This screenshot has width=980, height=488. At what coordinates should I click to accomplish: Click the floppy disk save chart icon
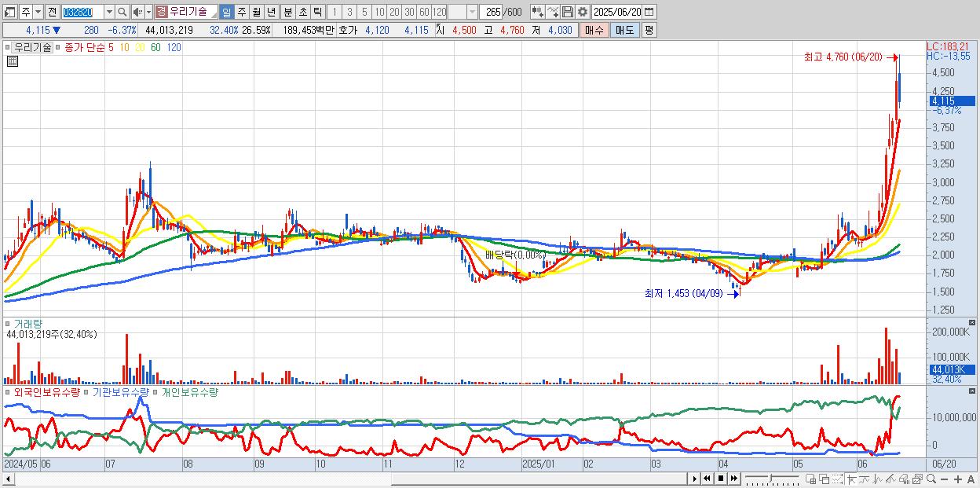[568, 12]
